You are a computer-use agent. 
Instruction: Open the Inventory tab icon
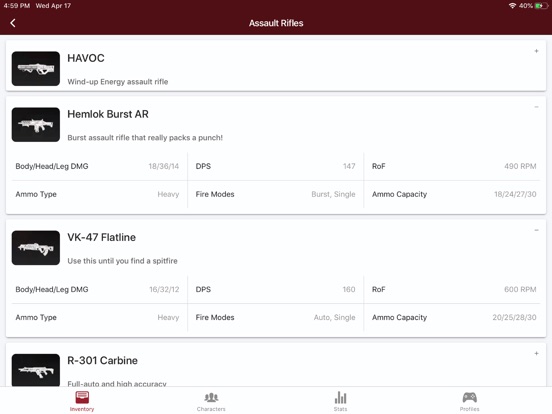point(82,397)
